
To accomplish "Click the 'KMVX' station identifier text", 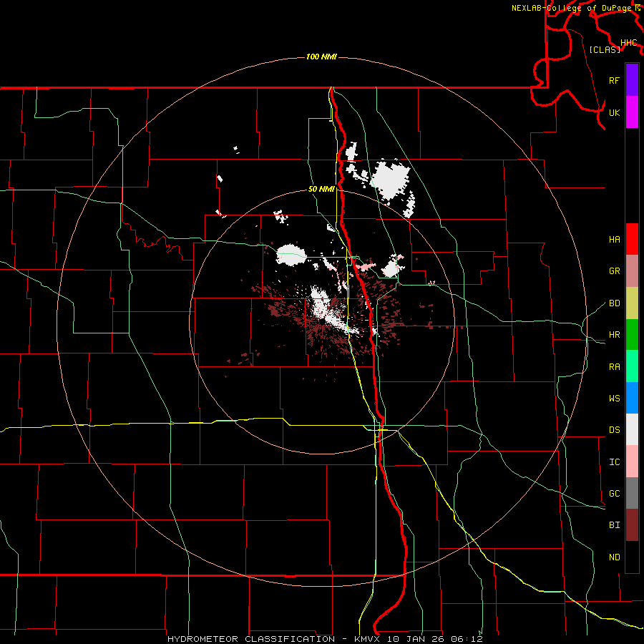I will tap(369, 639).
